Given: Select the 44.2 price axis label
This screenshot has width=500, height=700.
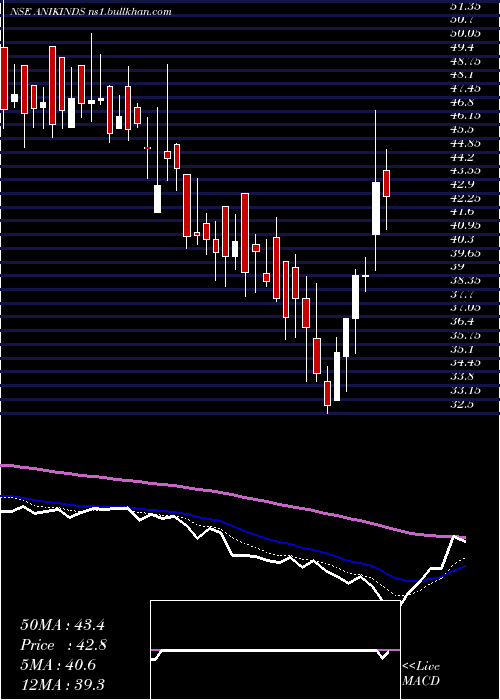Looking at the screenshot, I should point(462,157).
